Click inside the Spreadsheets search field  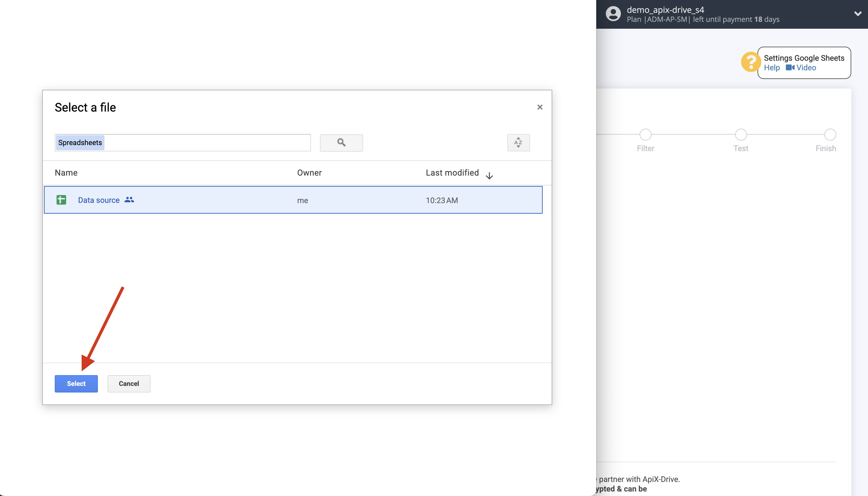pyautogui.click(x=182, y=143)
